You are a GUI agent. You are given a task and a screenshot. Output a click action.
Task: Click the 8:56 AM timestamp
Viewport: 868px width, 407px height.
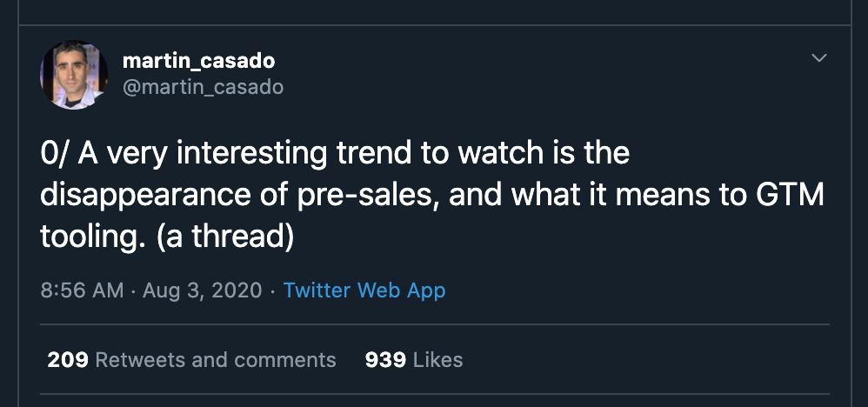[x=82, y=290]
